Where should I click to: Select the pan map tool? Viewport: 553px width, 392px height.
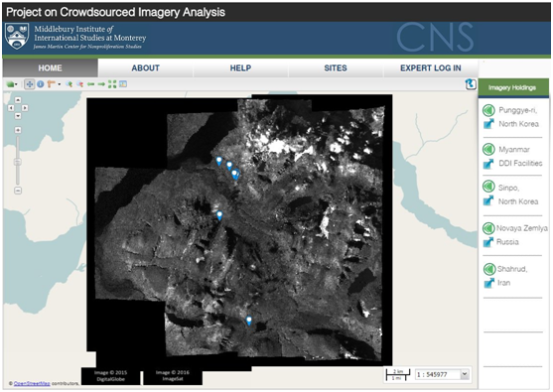[30, 84]
